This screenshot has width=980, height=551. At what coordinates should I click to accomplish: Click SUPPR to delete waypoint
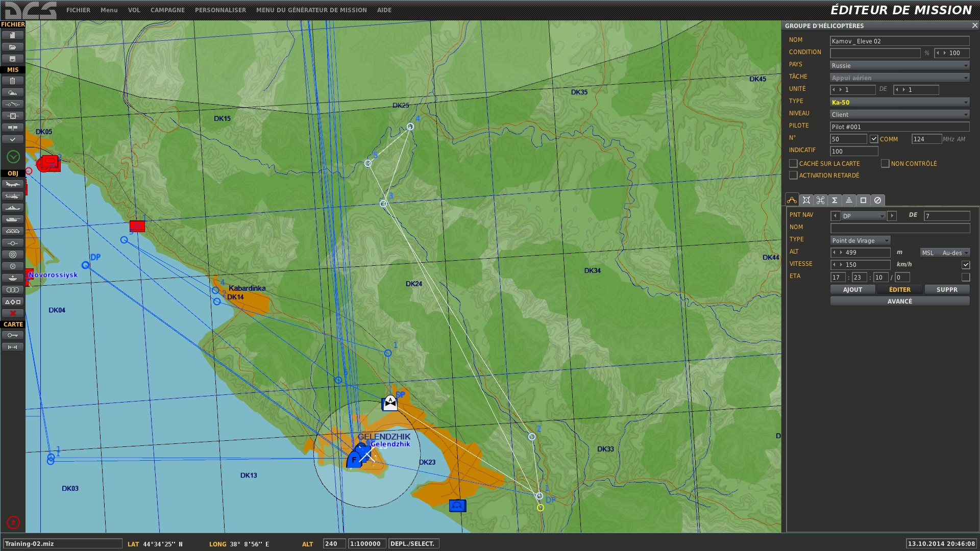947,289
